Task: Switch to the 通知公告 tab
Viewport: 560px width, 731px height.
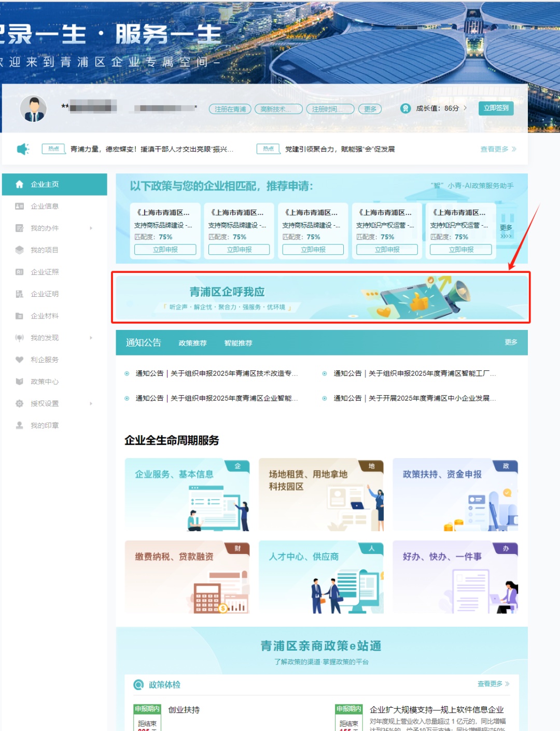Action: click(144, 342)
